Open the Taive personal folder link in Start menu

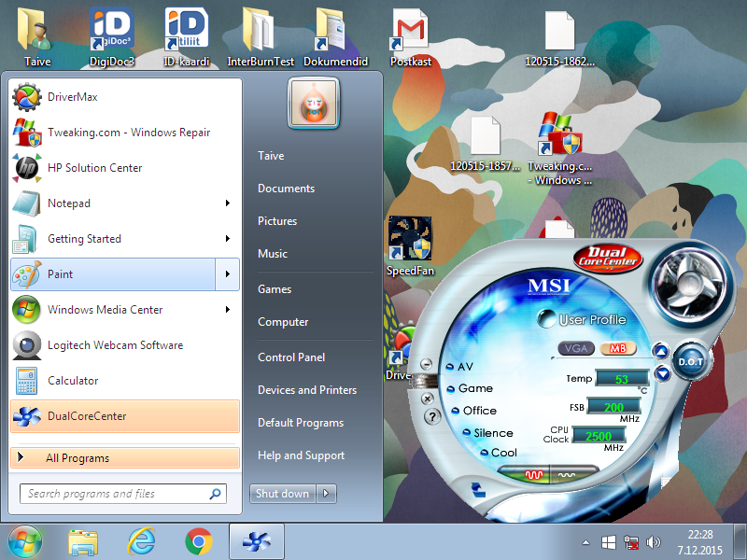tap(271, 156)
